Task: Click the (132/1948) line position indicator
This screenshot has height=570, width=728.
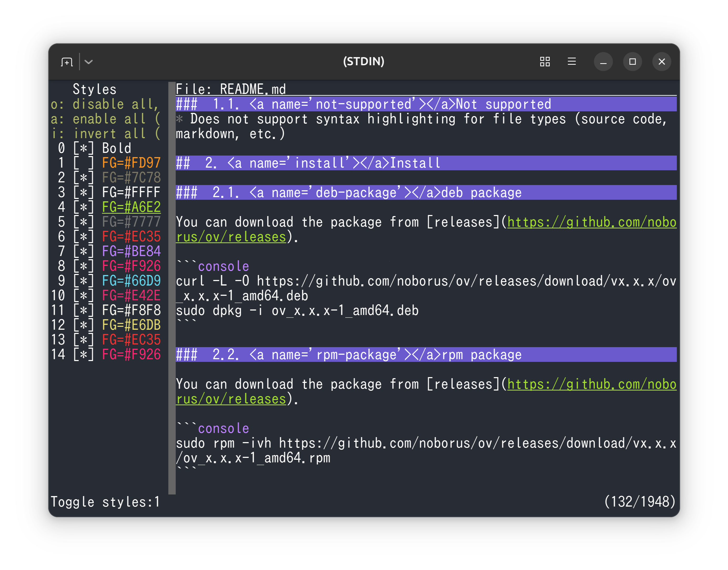Action: (640, 502)
